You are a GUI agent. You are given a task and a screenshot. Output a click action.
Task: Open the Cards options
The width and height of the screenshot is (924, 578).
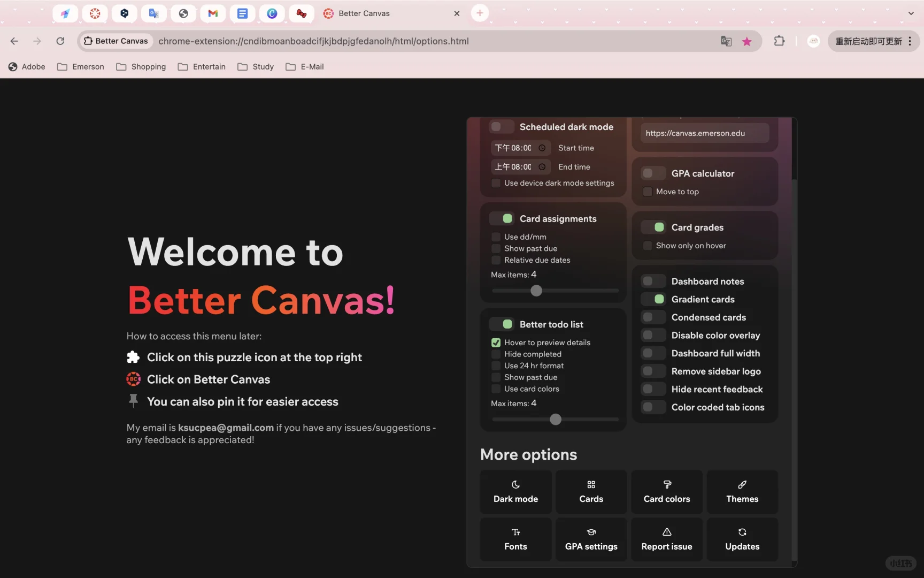point(591,492)
